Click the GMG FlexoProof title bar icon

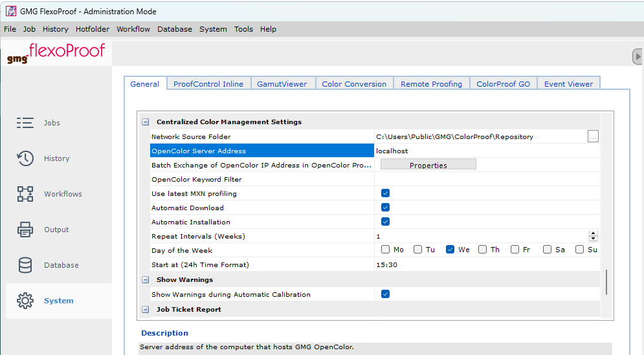[x=10, y=11]
